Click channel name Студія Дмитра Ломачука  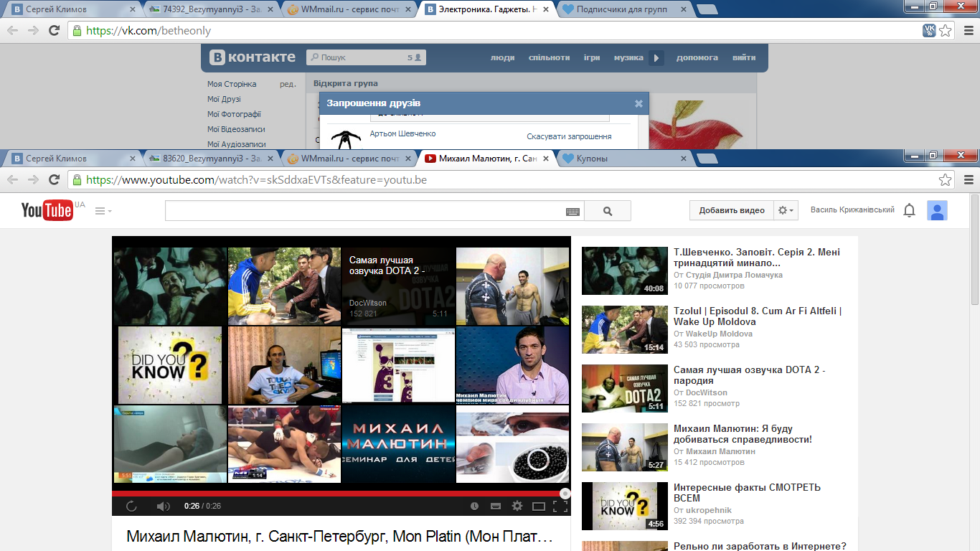point(734,275)
